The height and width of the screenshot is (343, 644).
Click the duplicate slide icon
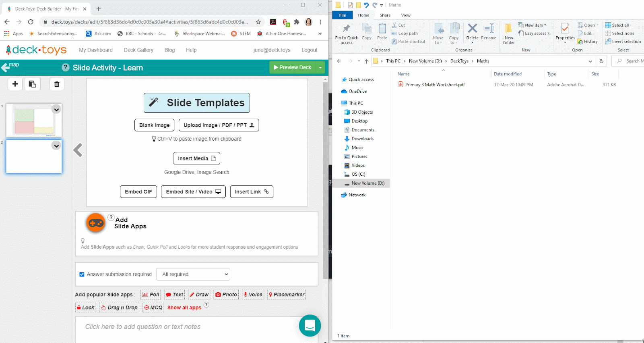[32, 84]
